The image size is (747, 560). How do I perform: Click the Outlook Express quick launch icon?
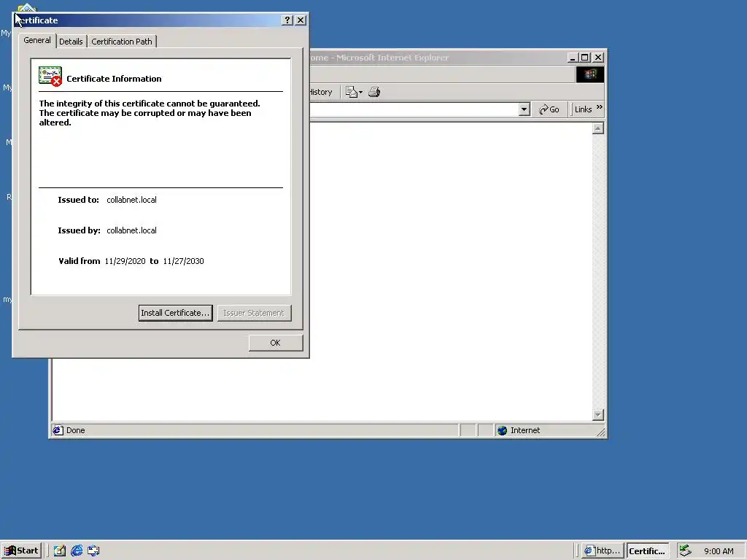[x=93, y=551]
